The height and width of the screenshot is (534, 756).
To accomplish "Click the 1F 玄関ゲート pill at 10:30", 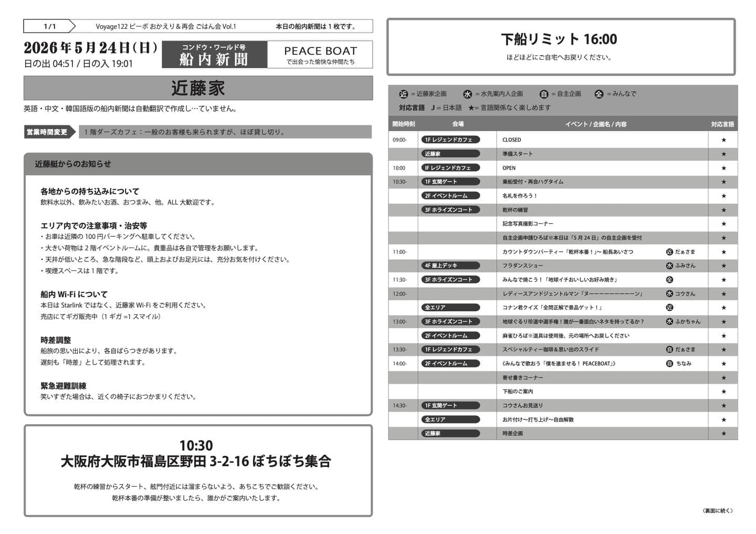I will (x=450, y=182).
